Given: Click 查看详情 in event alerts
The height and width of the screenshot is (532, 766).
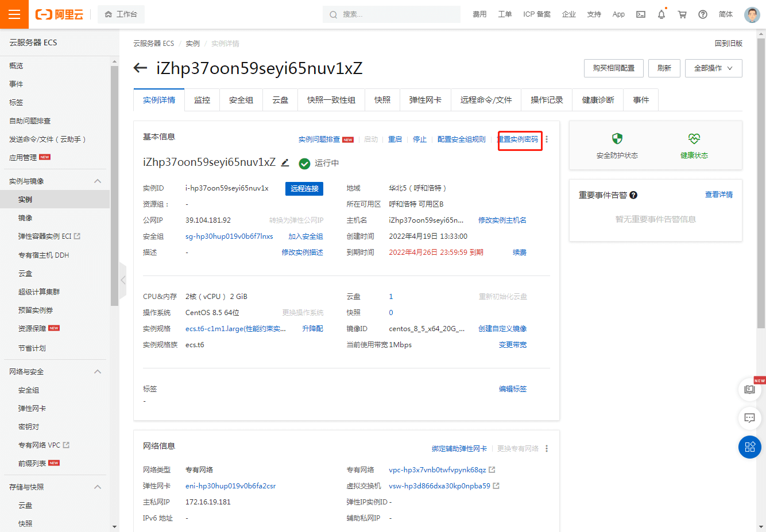Looking at the screenshot, I should pos(719,195).
